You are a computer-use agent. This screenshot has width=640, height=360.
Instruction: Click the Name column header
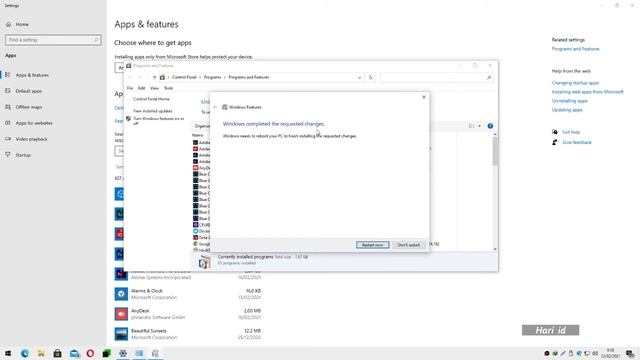click(198, 135)
